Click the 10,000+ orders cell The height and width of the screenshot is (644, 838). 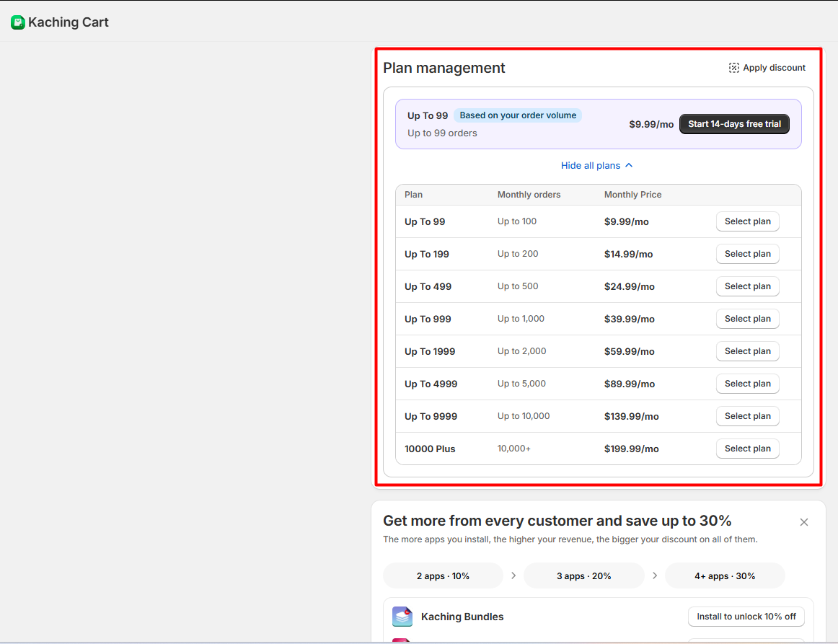[x=514, y=449]
